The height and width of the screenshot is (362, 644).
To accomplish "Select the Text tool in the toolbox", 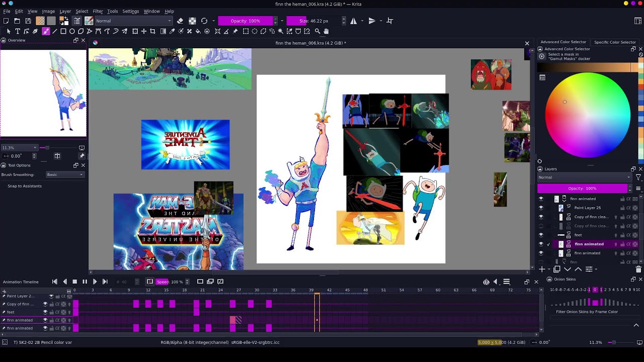I will click(x=18, y=31).
